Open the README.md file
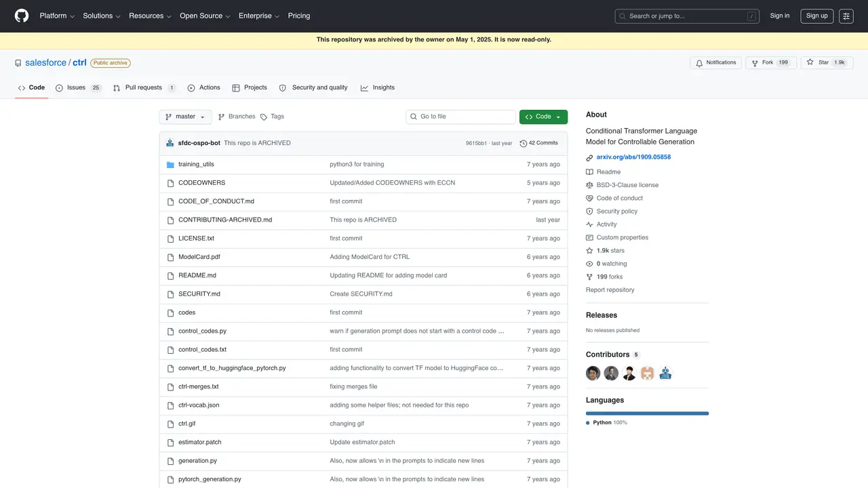Screen dimensions: 868x488 (x=197, y=276)
